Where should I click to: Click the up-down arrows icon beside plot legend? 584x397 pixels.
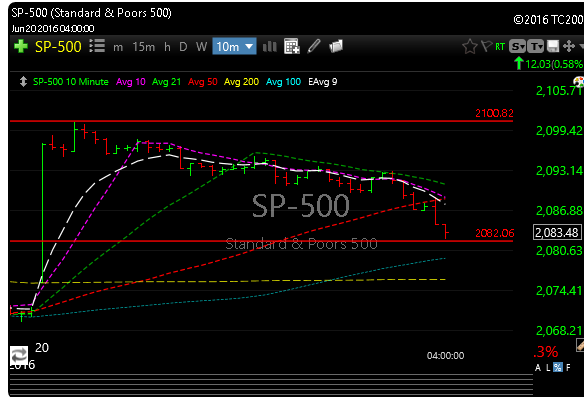[x=23, y=82]
